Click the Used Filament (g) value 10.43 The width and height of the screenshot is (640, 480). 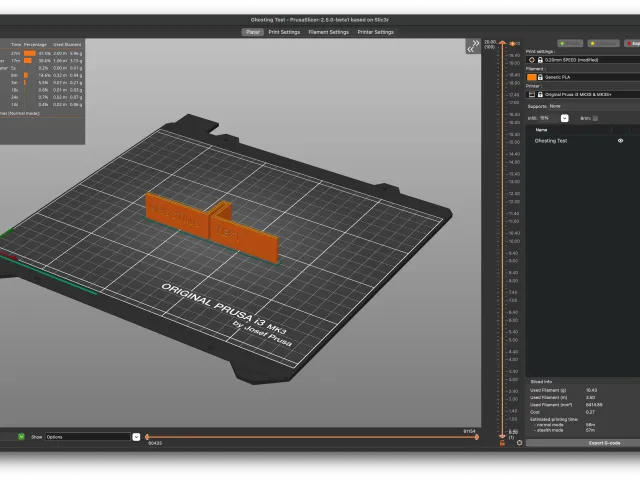click(591, 390)
